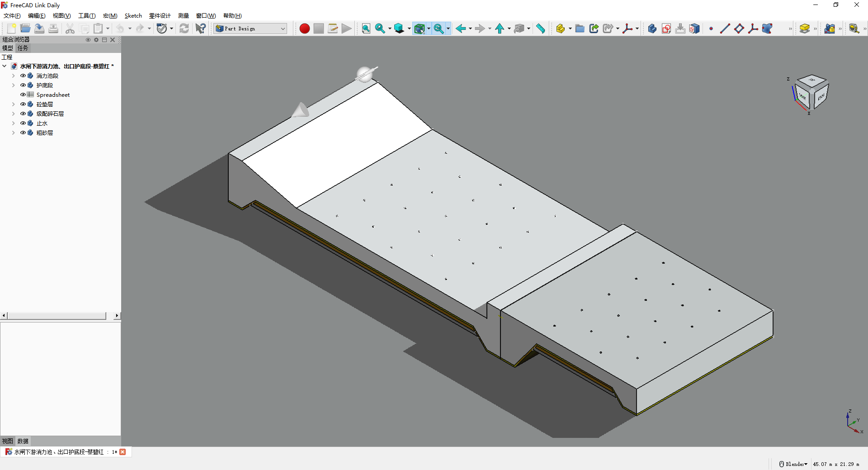Select the 止水 tree item

pos(42,123)
